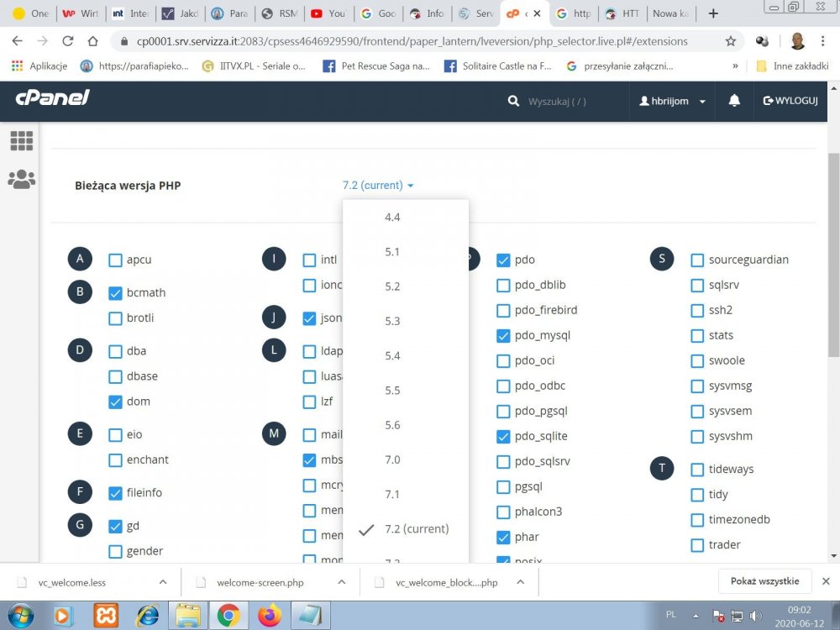Open Windows Explorer folder in taskbar
The image size is (840, 630).
tap(188, 616)
